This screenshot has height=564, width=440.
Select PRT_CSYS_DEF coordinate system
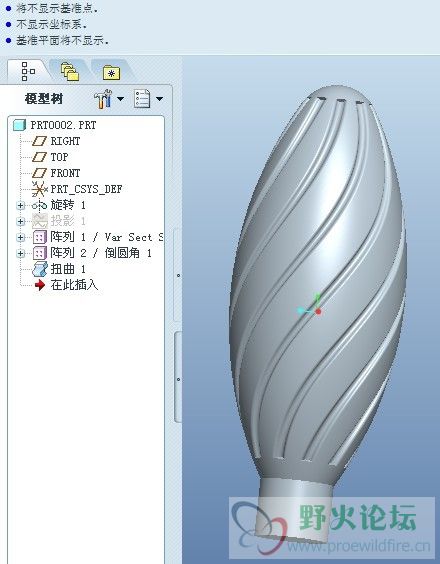(x=86, y=189)
